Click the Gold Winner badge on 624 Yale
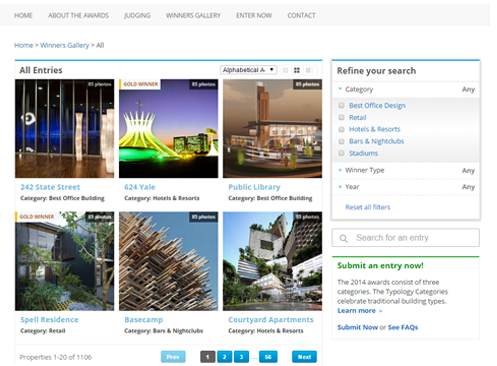This screenshot has height=366, width=497. coord(140,84)
